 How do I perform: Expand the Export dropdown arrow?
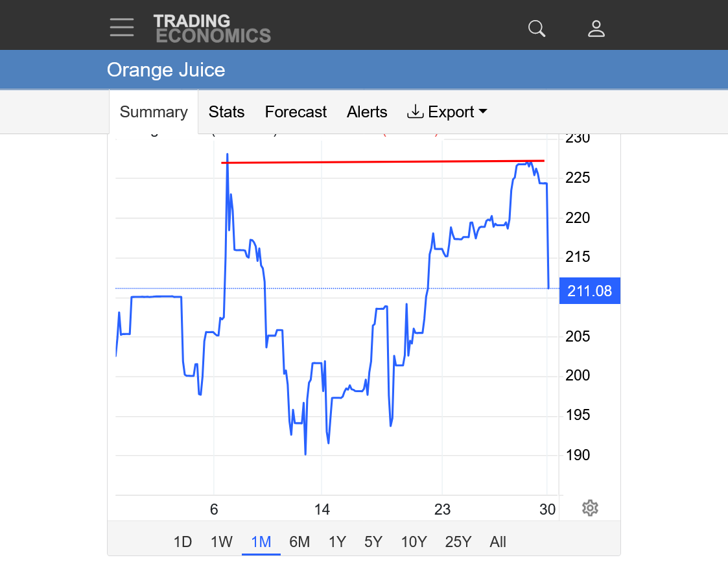tap(483, 112)
